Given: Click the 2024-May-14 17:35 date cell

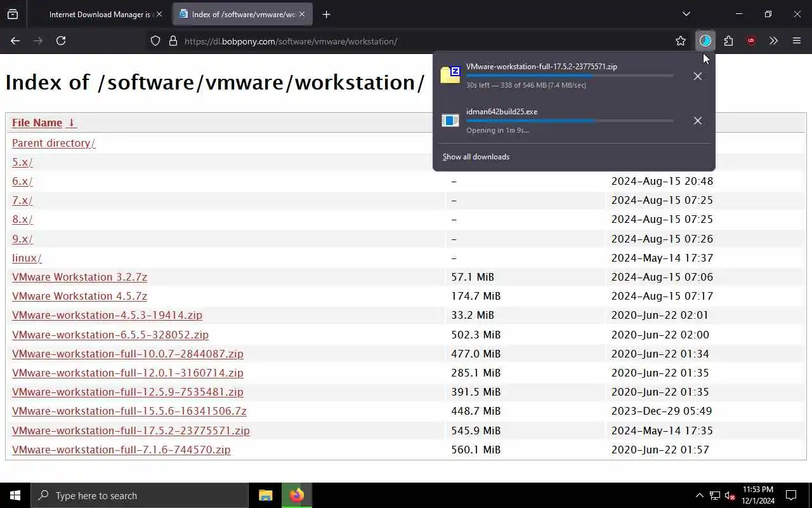Looking at the screenshot, I should [x=662, y=431].
